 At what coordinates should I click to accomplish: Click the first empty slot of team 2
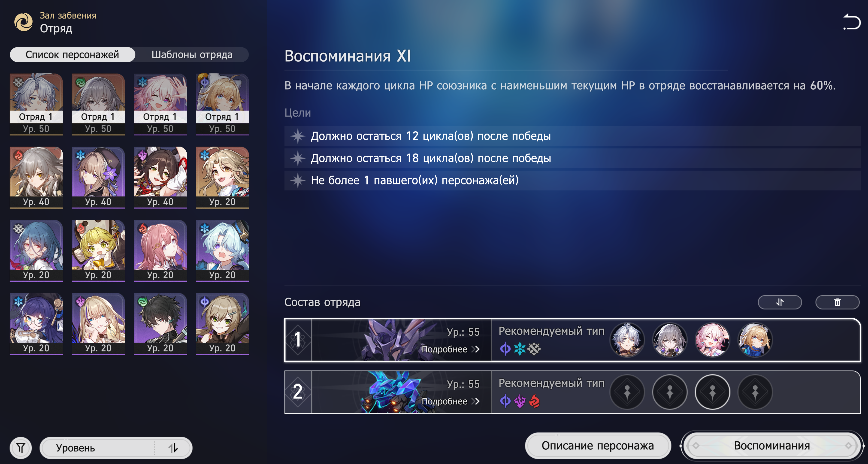627,392
